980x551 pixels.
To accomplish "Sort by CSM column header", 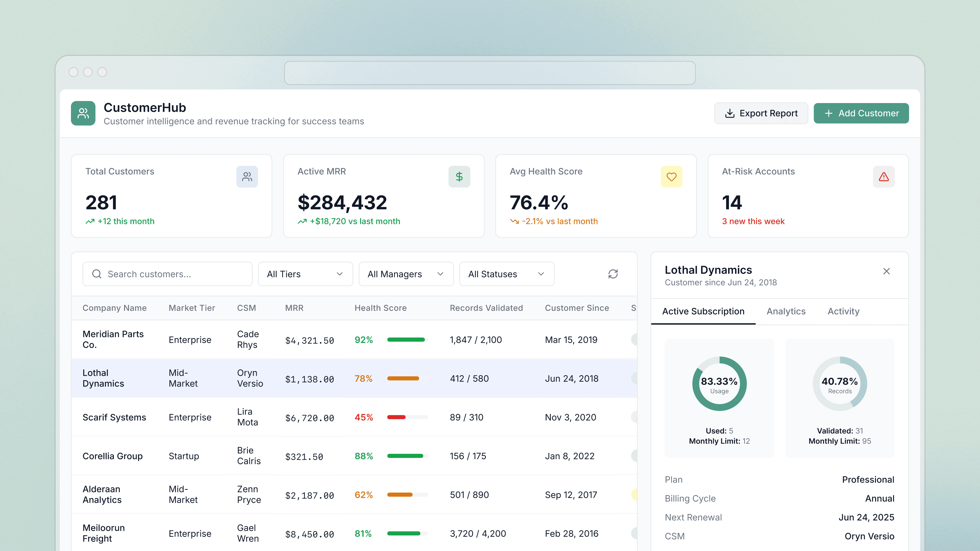I will (x=247, y=308).
